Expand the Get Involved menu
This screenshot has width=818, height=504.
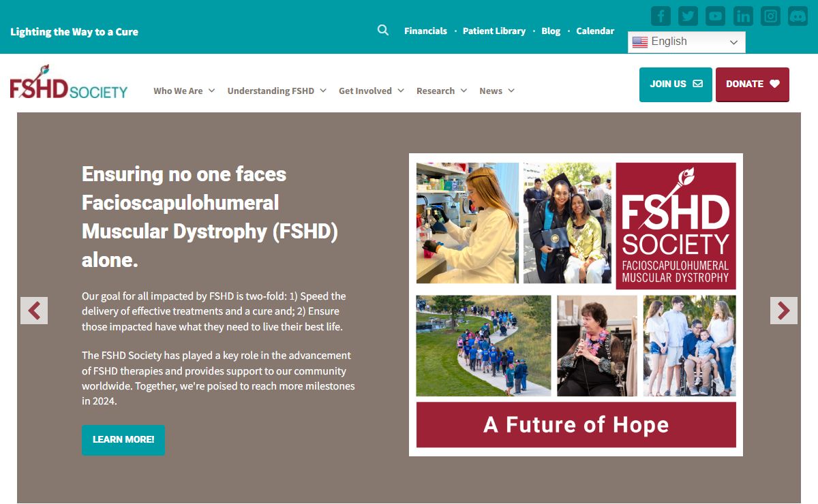click(372, 91)
